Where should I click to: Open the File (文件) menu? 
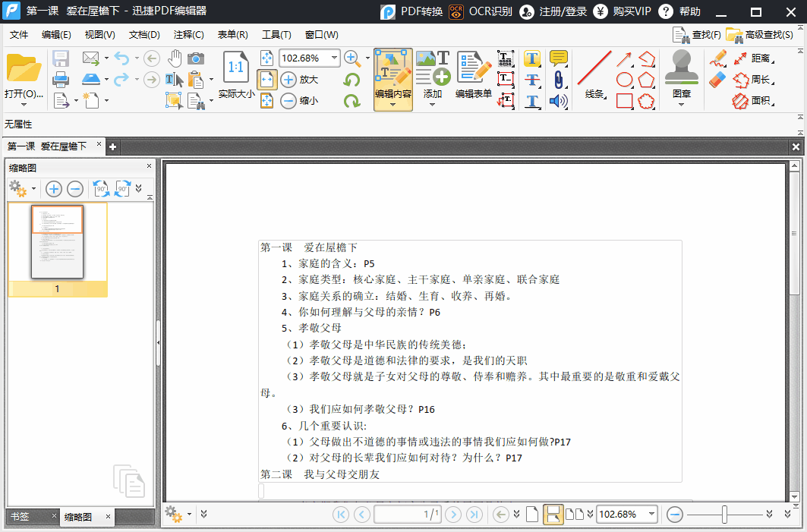(x=19, y=34)
